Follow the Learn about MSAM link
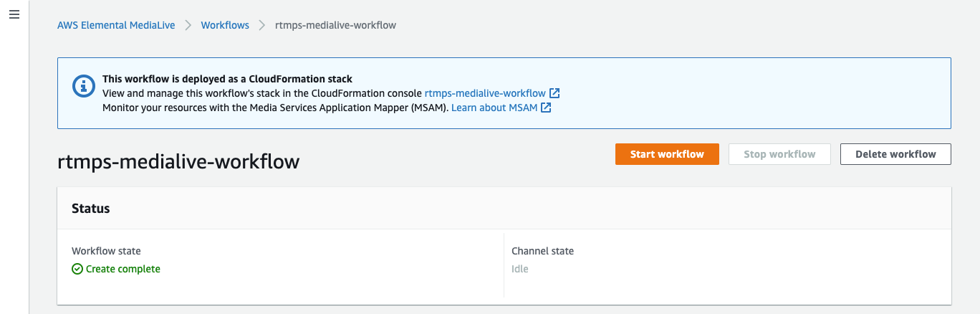The image size is (980, 314). point(494,108)
